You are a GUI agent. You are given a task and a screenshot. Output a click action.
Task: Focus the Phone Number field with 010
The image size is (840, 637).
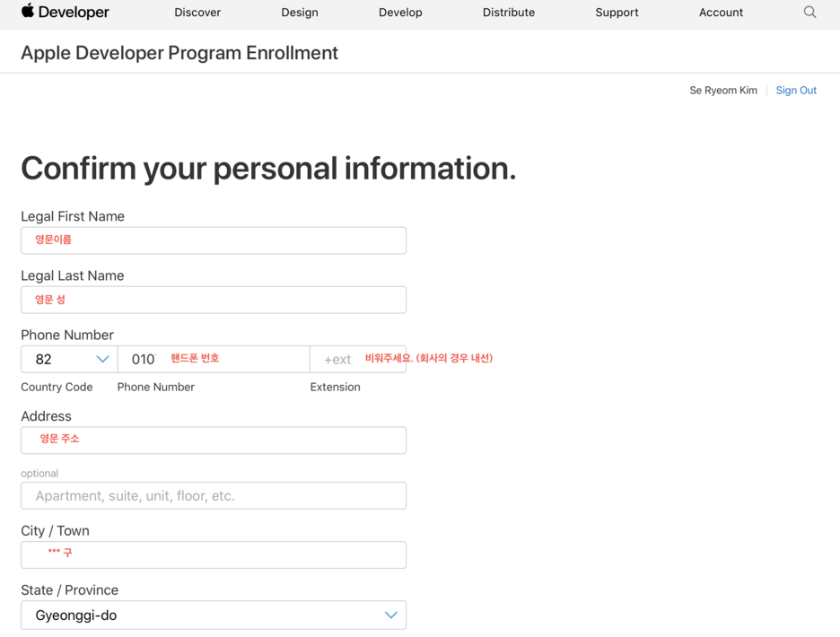pyautogui.click(x=214, y=360)
